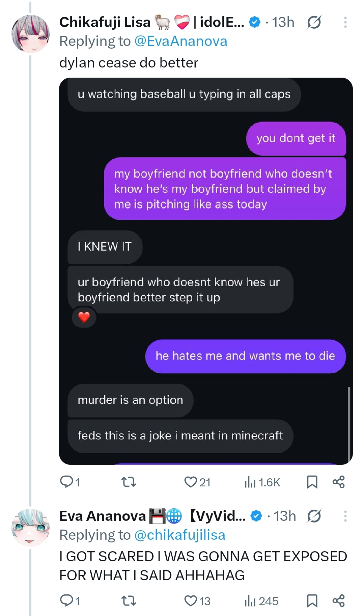
Task: Retweet Eva Ananova's reply
Action: click(129, 600)
